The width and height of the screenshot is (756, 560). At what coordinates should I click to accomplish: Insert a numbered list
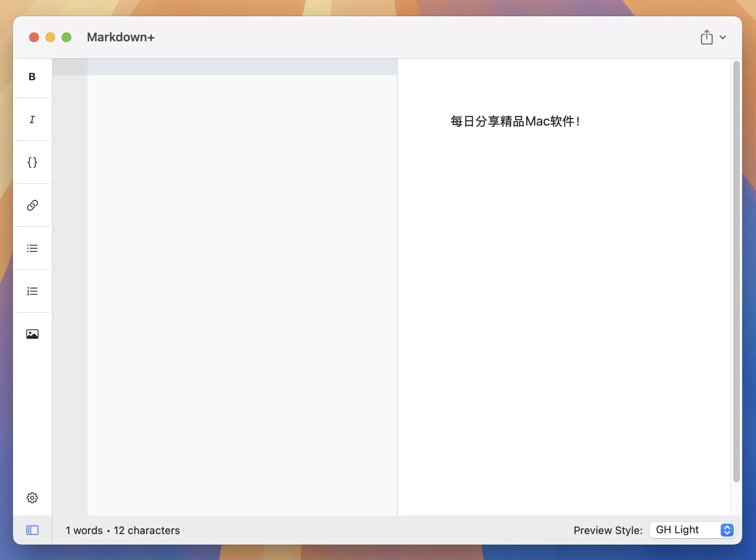(32, 291)
